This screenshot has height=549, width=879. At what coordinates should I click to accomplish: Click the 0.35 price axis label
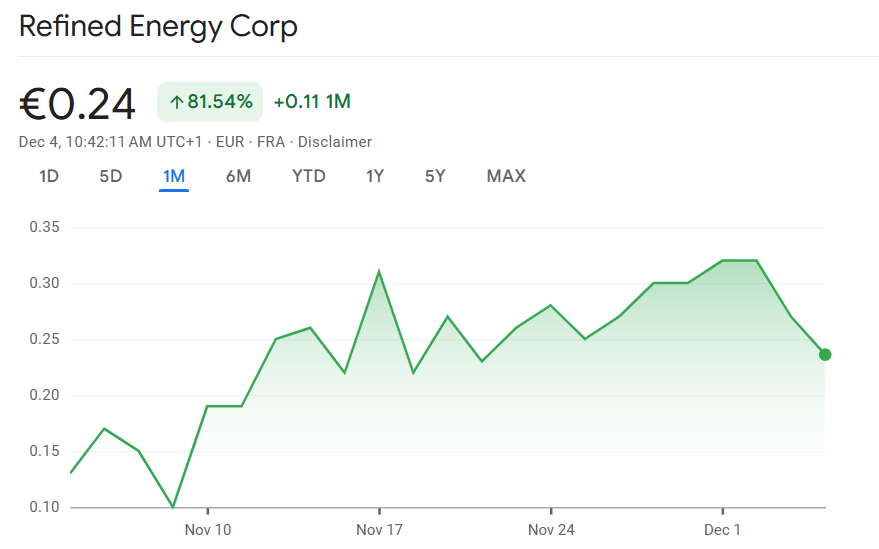[45, 228]
